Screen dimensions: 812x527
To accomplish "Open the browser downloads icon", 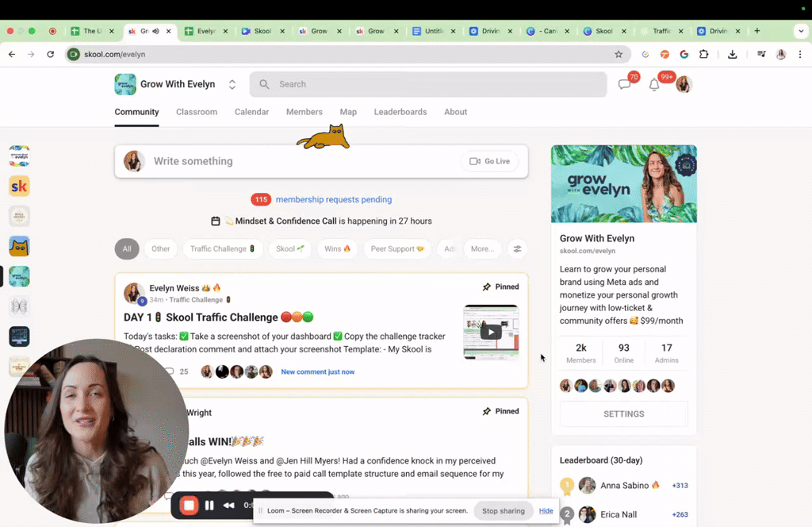I will pos(732,54).
